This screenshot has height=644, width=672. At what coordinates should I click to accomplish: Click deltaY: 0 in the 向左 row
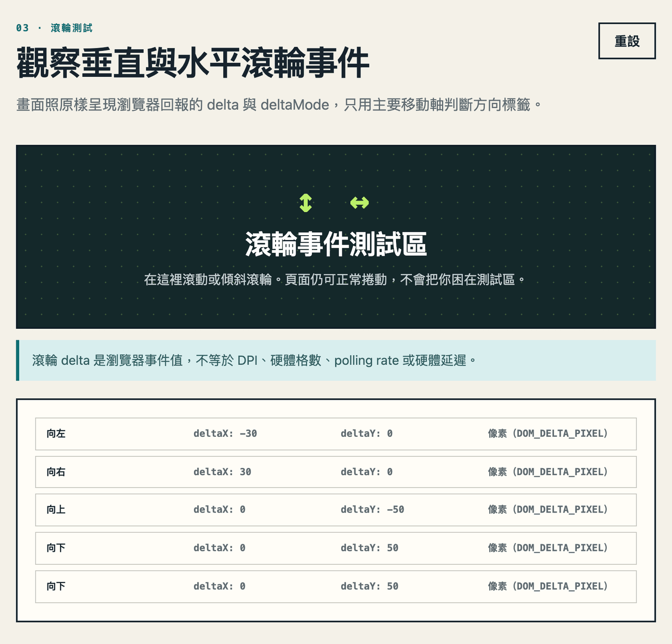[x=367, y=434]
